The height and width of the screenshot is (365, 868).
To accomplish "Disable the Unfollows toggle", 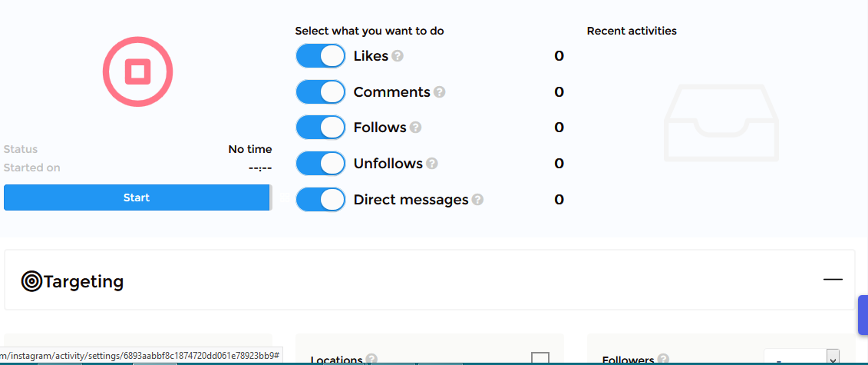I will (321, 164).
